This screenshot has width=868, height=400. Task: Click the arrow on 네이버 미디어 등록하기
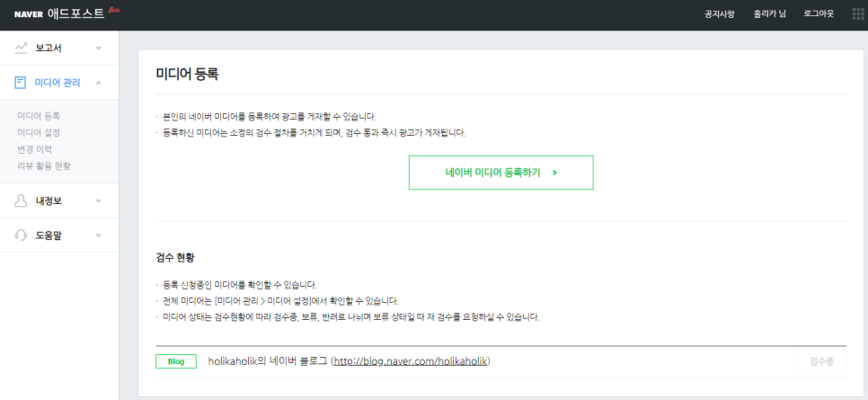[x=554, y=173]
